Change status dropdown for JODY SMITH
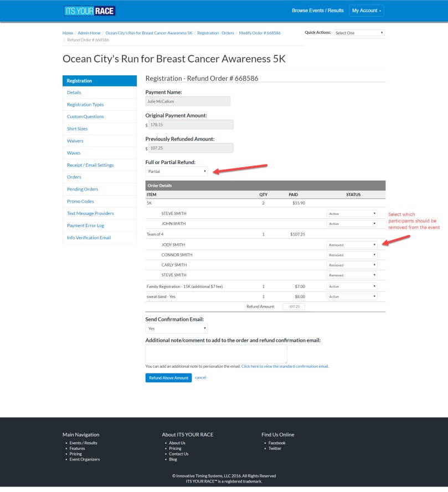 coord(352,244)
